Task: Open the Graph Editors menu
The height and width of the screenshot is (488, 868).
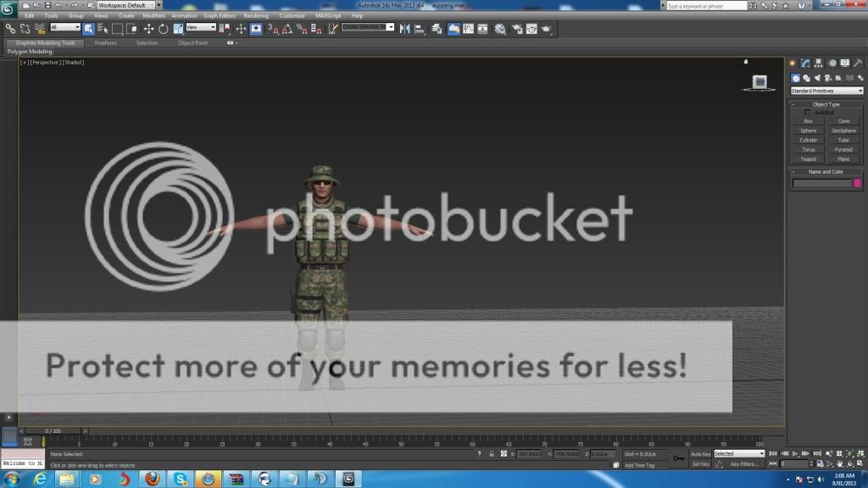Action: point(220,16)
